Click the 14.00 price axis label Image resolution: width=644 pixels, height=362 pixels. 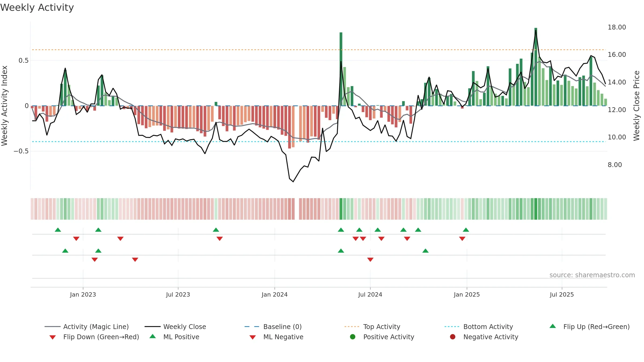coord(617,82)
